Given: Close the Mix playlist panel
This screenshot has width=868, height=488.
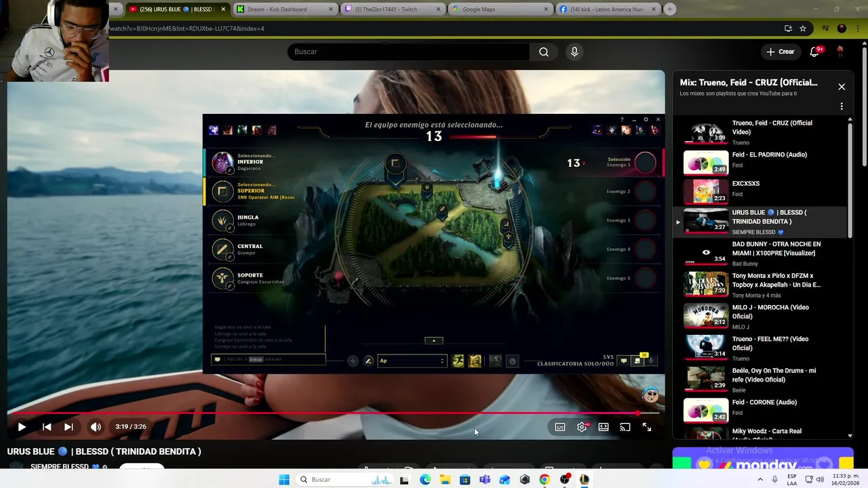Looking at the screenshot, I should click(842, 87).
